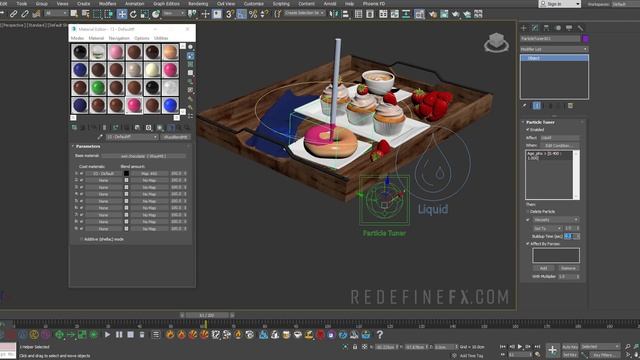Toggle the 3D Snaps icon

[230, 14]
